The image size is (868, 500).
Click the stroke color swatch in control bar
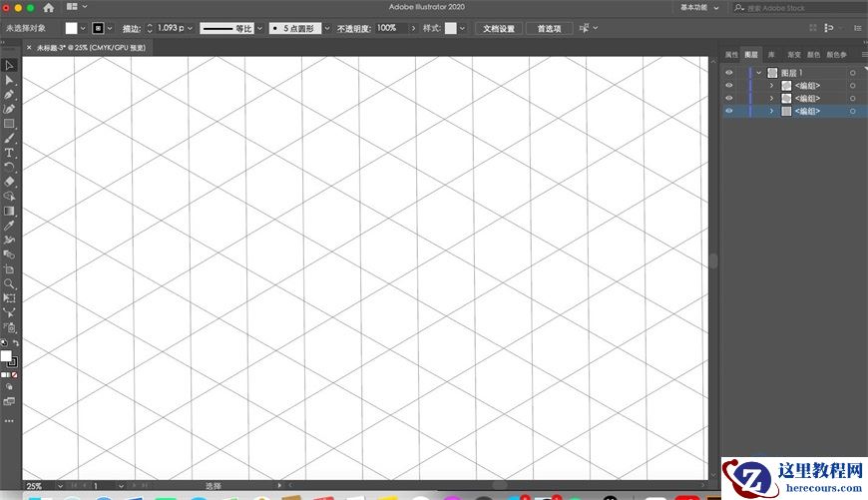[x=98, y=28]
